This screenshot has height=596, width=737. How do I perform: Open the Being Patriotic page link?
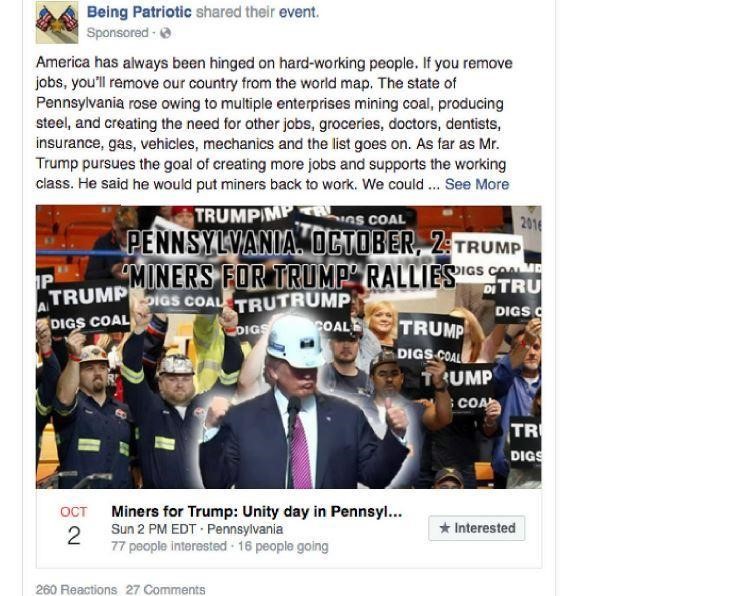tap(139, 12)
